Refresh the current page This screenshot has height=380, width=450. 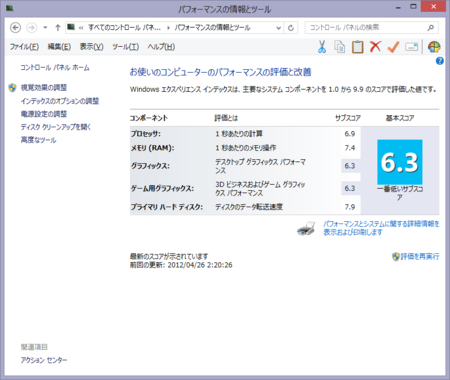point(291,28)
